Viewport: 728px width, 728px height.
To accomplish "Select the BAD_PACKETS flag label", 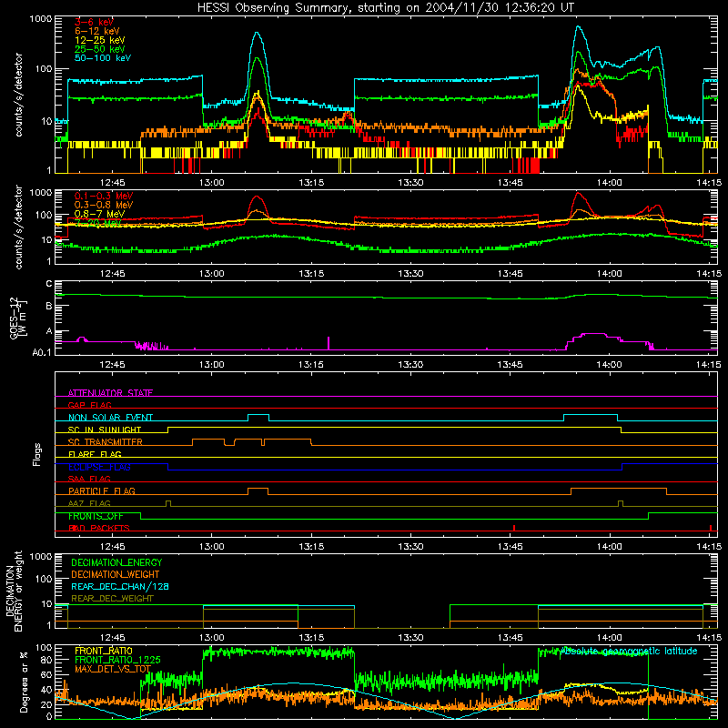I will pos(99,528).
